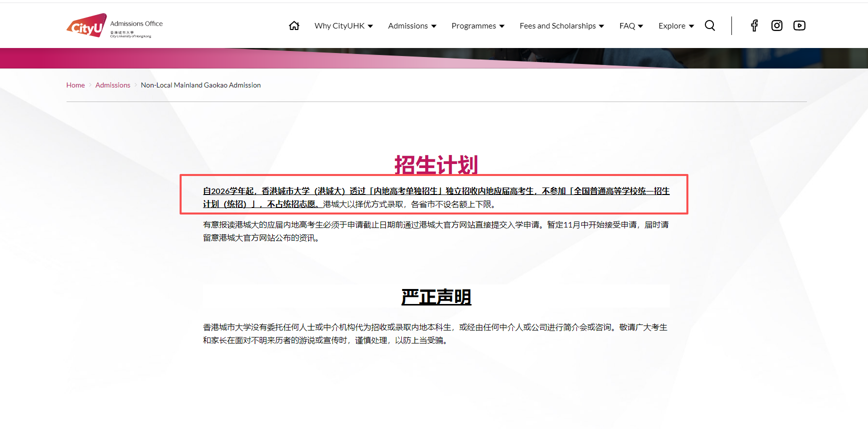Viewport: 868px width, 429px height.
Task: Click Non-Local Mainland Gaokao Admission breadcrumb
Action: coord(201,85)
